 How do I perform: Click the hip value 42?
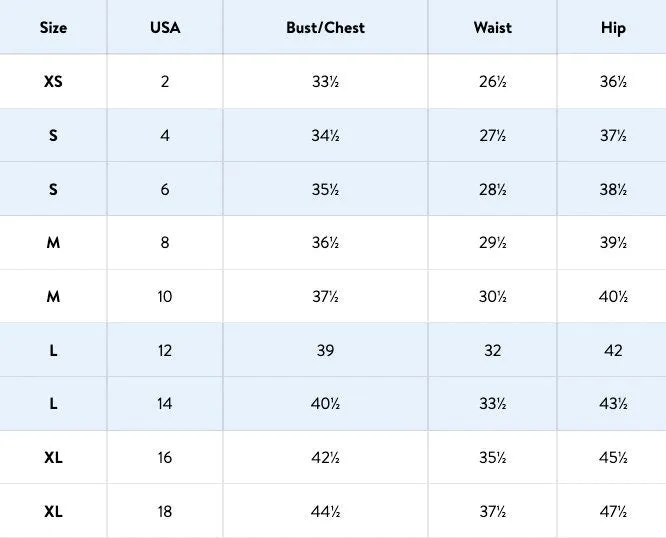pyautogui.click(x=613, y=350)
